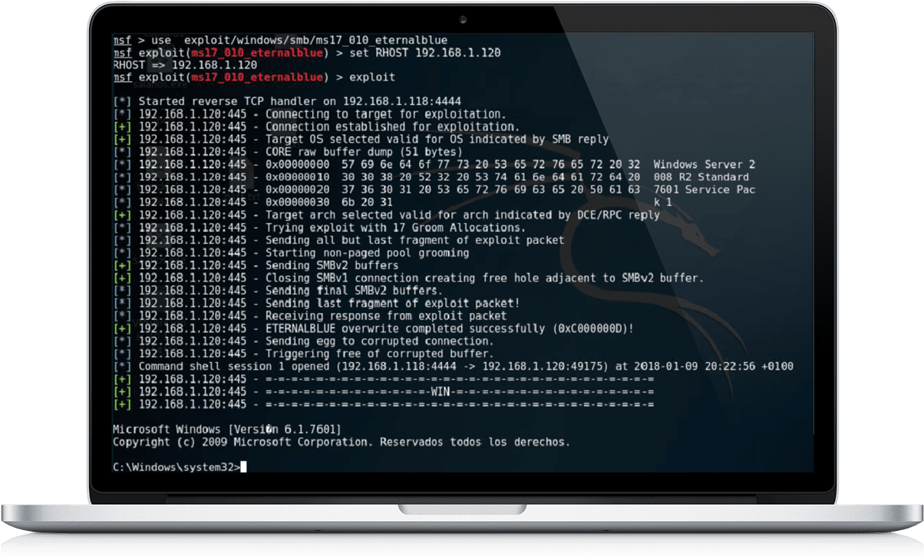This screenshot has height=560, width=924.
Task: Click the 'Windows Server 2' decoded text
Action: click(x=705, y=164)
